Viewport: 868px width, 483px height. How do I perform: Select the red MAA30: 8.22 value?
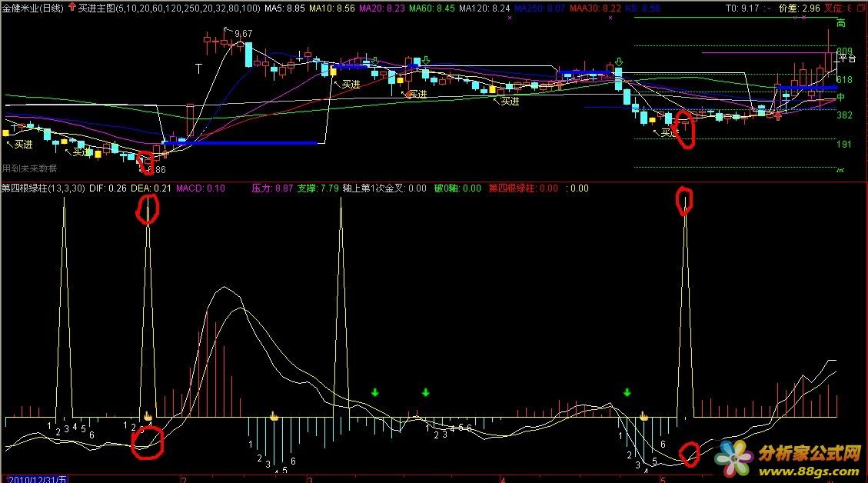point(595,8)
